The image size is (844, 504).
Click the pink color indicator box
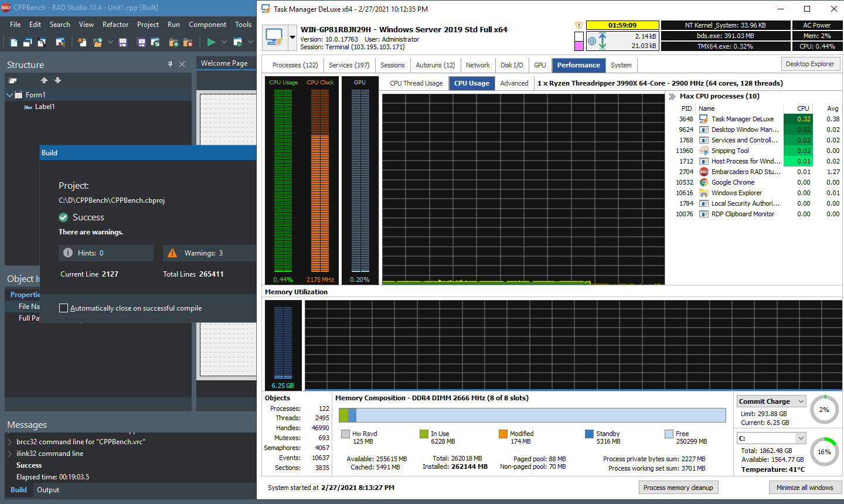point(579,46)
